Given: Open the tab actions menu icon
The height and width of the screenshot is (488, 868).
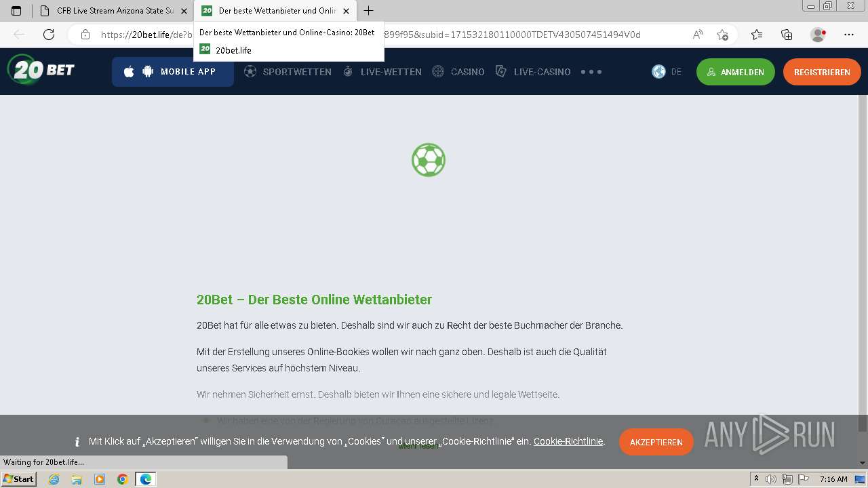Looking at the screenshot, I should coord(16,11).
